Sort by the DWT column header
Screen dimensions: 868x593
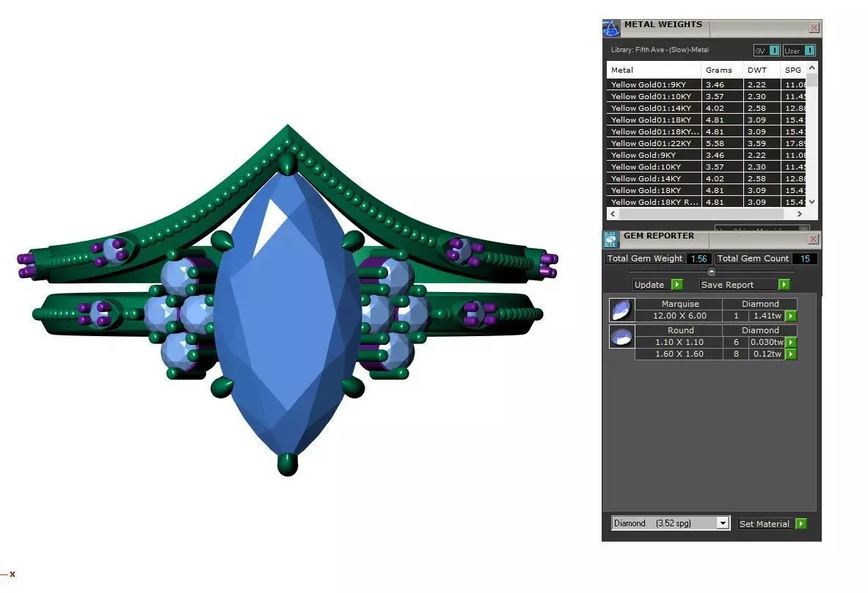coord(762,70)
